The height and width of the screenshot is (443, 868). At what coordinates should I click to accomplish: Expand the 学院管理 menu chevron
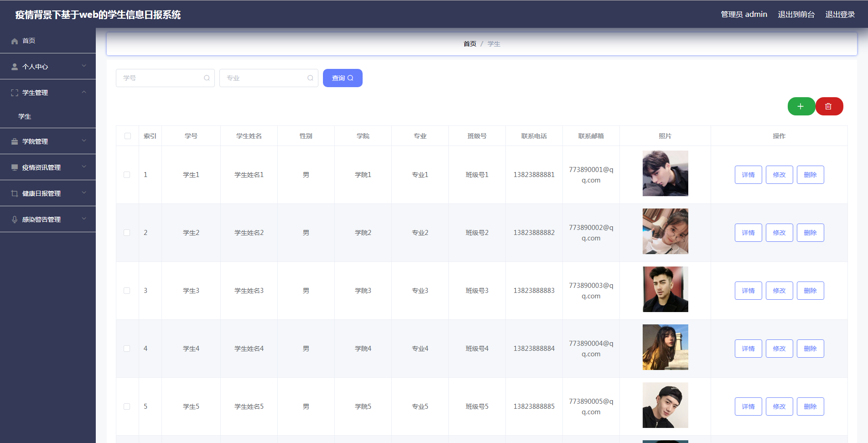tap(84, 141)
